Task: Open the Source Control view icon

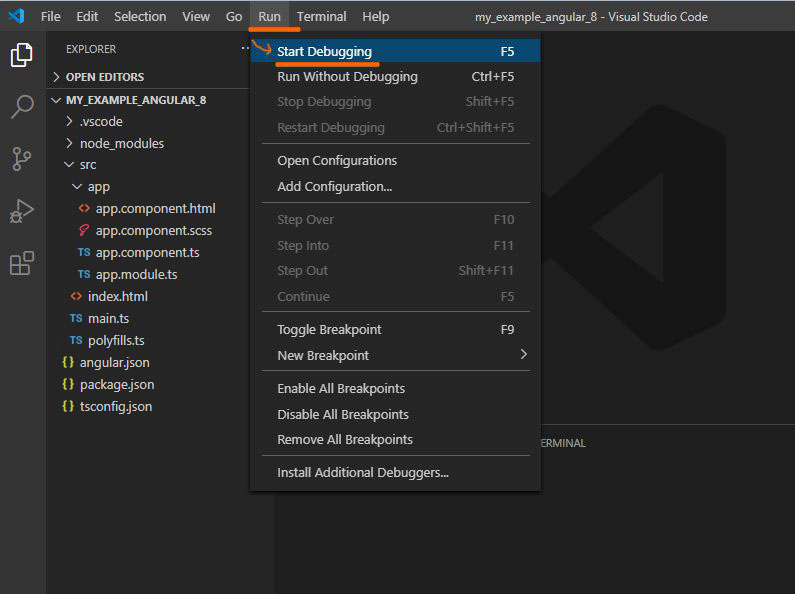Action: tap(21, 159)
